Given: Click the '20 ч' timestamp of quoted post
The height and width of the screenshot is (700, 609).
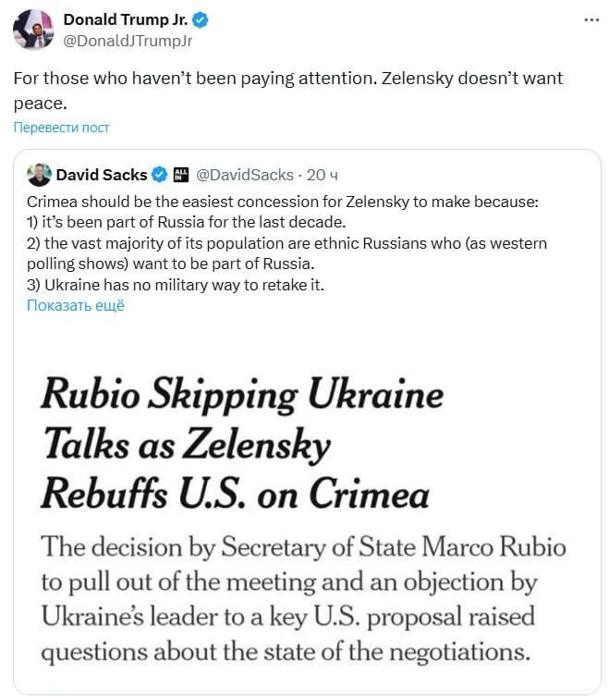Looking at the screenshot, I should tap(323, 175).
